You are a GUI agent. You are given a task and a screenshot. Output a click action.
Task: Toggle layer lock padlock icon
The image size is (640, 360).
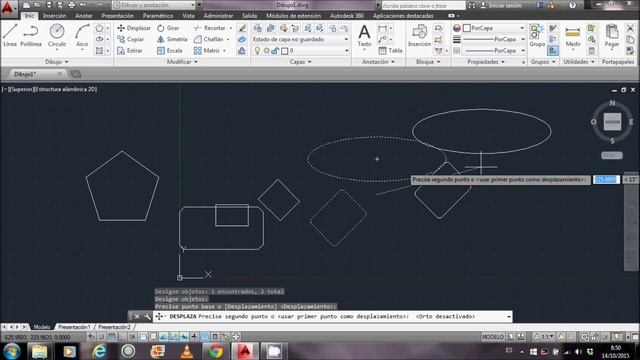275,51
